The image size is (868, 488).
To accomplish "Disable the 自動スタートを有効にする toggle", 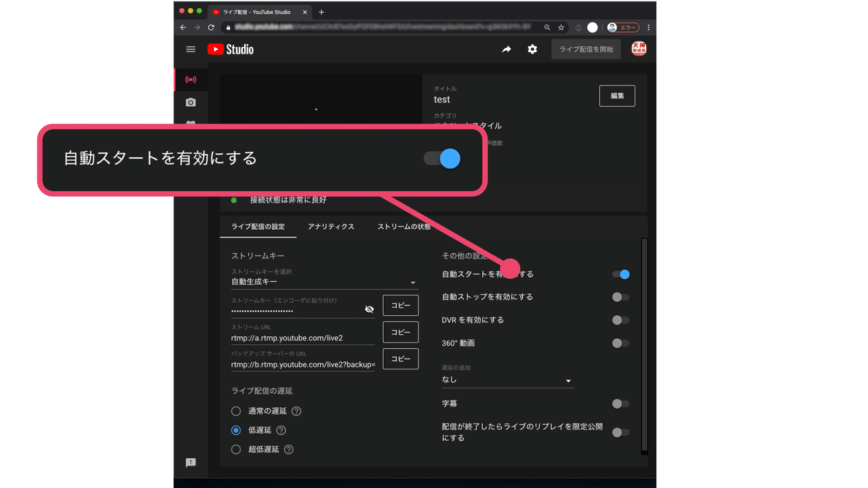I will click(623, 274).
